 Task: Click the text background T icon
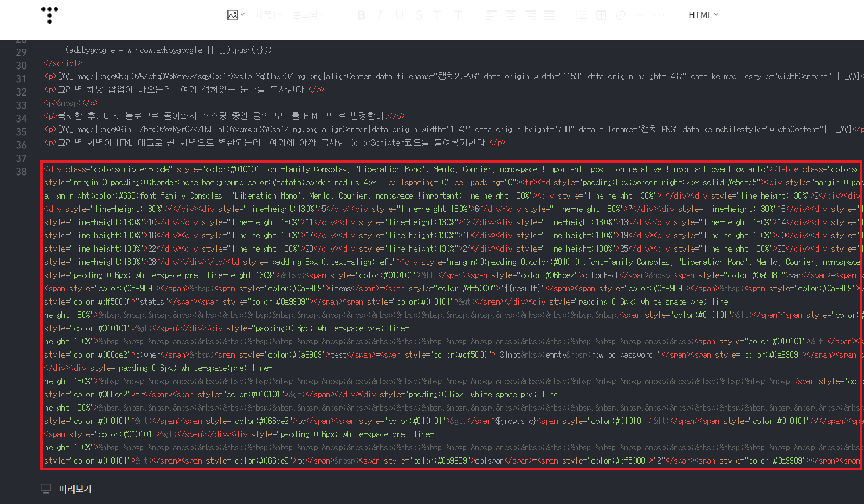tap(458, 15)
